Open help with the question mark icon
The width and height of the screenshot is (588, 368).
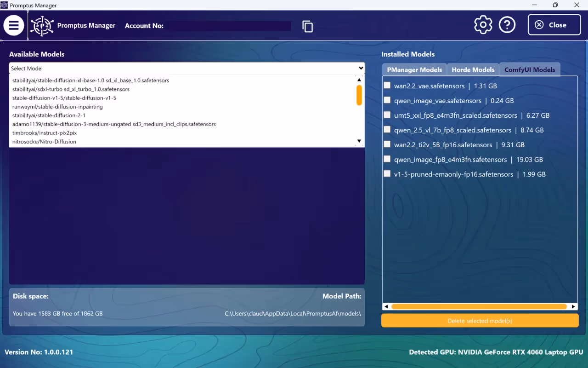(507, 25)
